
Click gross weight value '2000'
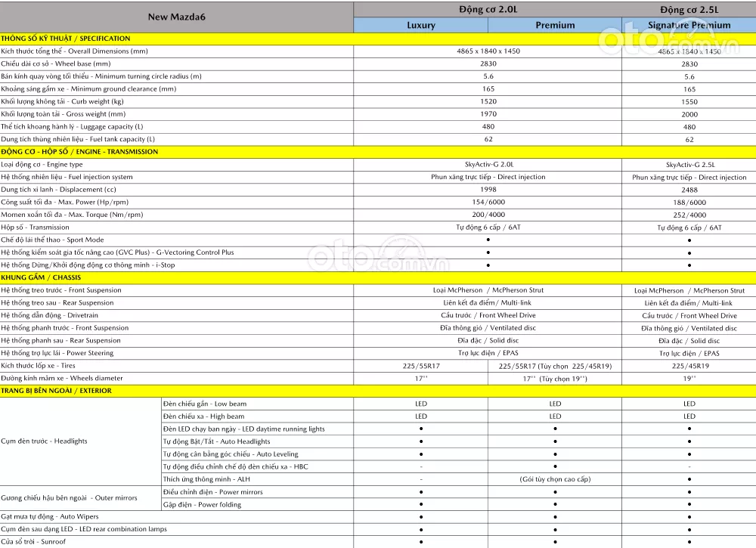point(689,114)
